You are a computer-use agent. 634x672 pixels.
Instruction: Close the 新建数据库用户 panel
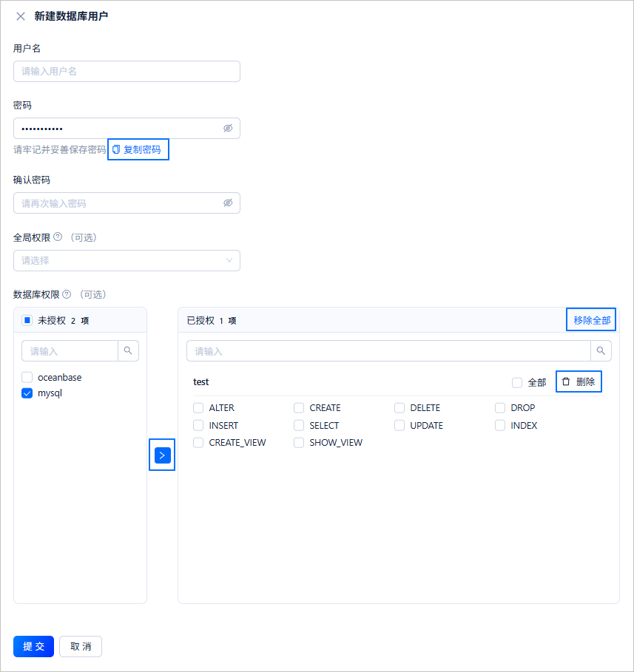coord(20,16)
